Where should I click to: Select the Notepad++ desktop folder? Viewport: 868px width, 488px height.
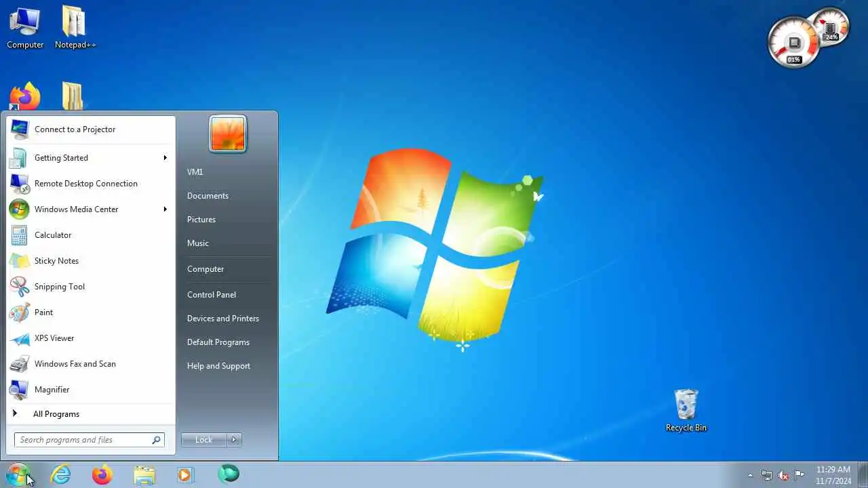click(75, 28)
